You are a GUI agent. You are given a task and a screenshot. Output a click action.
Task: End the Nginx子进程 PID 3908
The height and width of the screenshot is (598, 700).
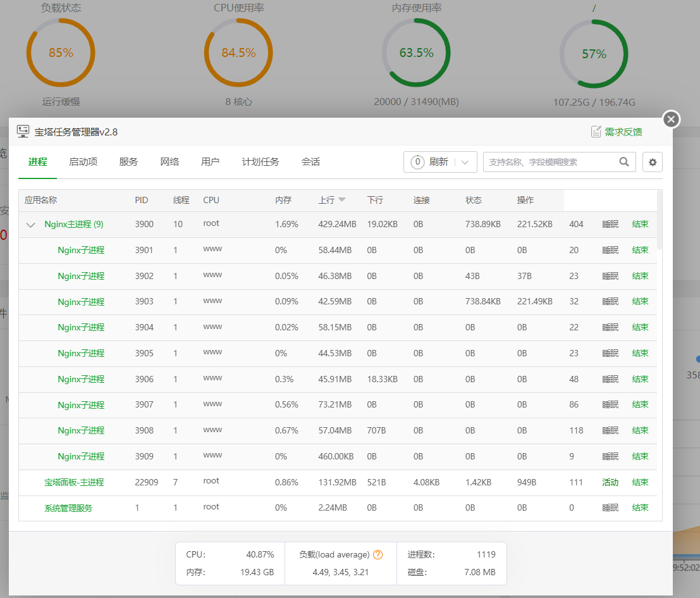tap(640, 430)
